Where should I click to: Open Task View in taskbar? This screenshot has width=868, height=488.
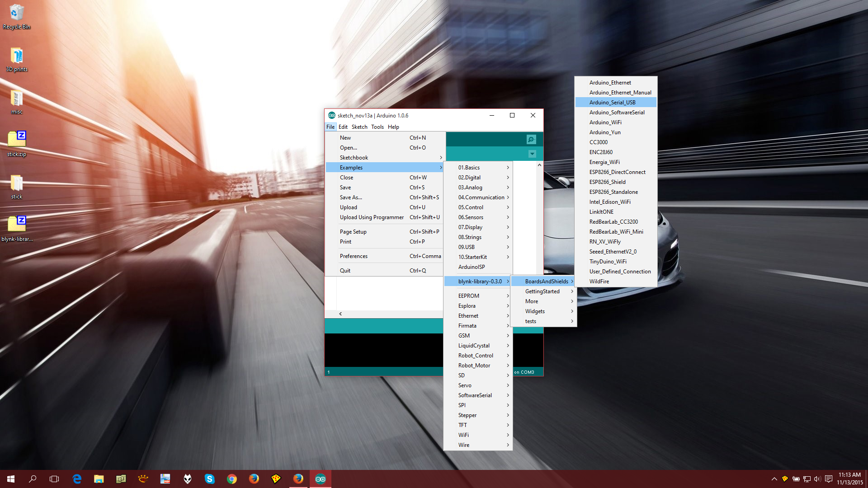point(54,479)
